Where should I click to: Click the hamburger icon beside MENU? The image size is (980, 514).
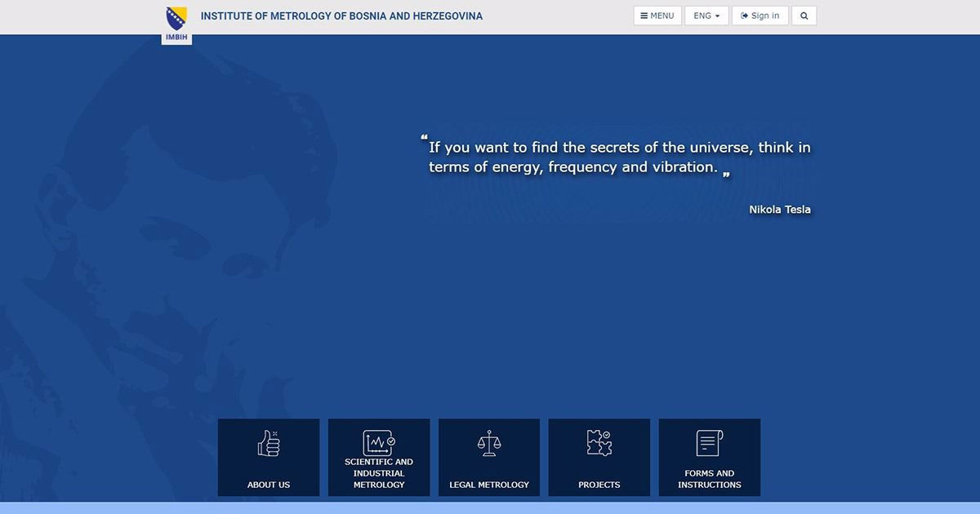pos(644,16)
